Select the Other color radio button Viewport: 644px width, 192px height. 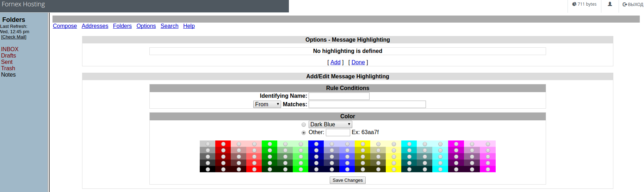pos(304,133)
